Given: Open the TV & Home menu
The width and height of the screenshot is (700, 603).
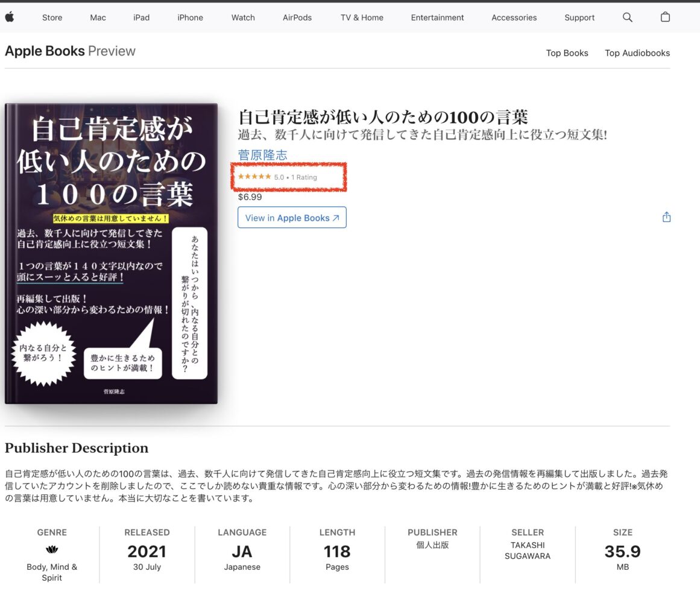Looking at the screenshot, I should (362, 17).
